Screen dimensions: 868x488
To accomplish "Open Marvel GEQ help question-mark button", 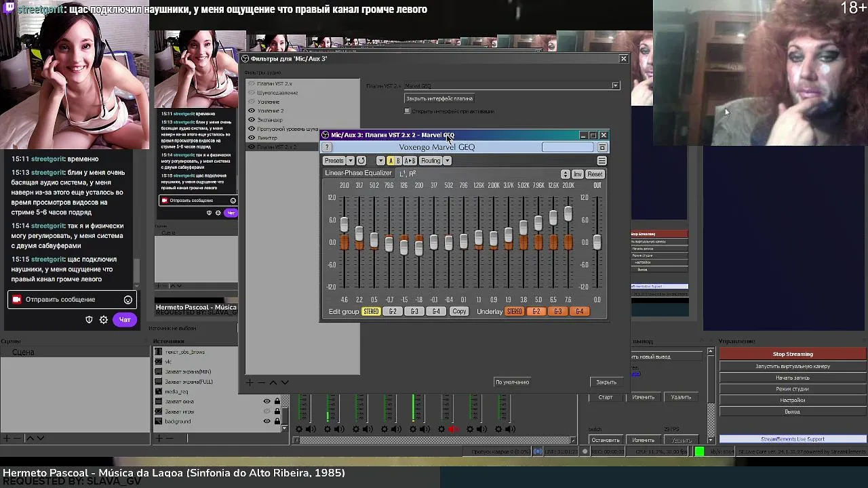I will tap(328, 147).
